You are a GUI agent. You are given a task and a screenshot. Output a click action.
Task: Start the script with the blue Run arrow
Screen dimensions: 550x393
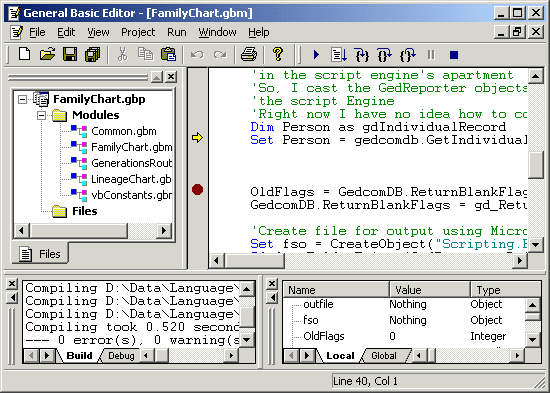pos(316,55)
